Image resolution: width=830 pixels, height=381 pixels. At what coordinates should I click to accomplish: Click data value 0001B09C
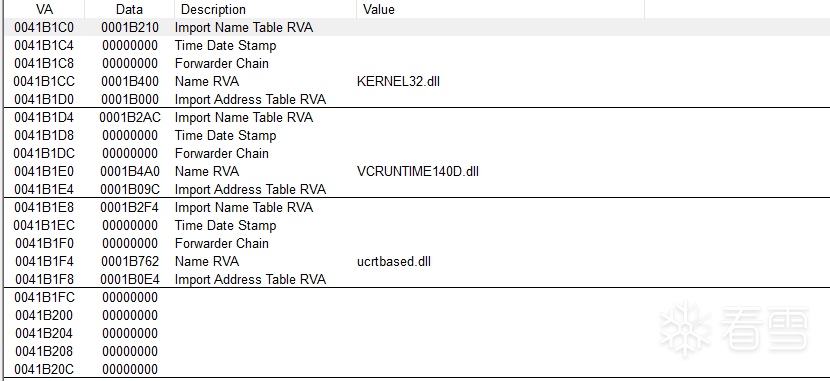click(x=130, y=189)
